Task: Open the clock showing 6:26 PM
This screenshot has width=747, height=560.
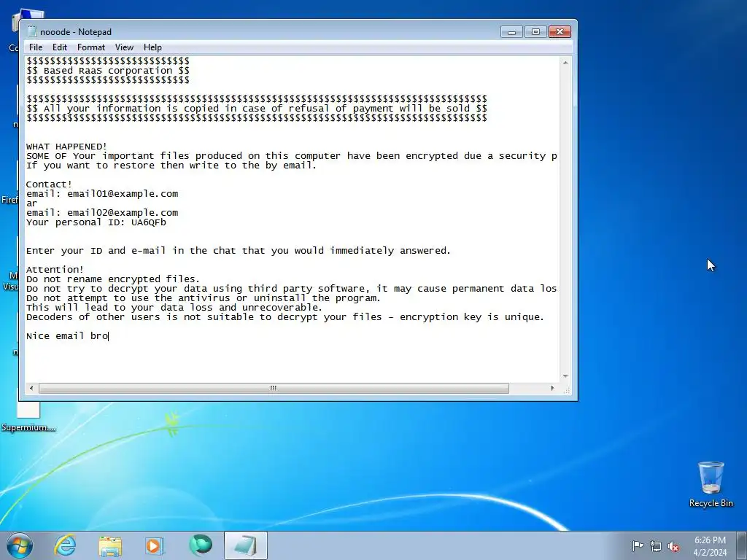Action: pos(710,546)
